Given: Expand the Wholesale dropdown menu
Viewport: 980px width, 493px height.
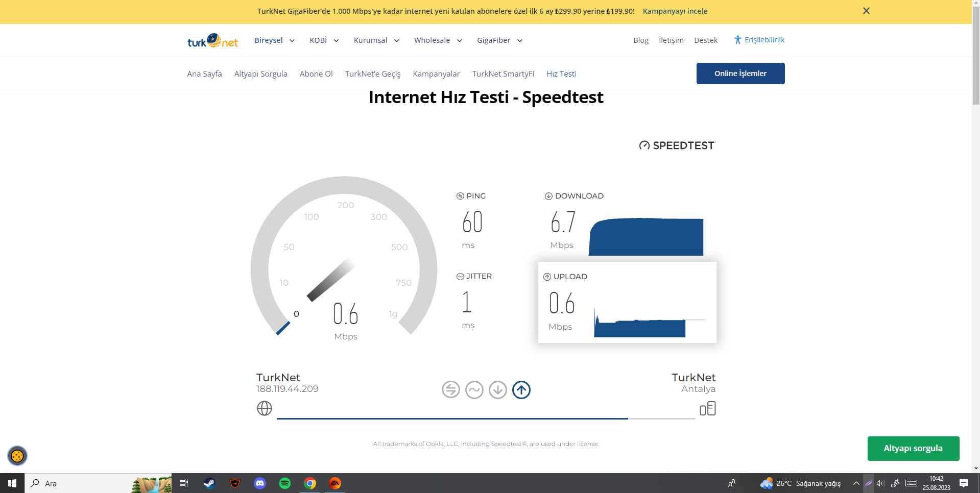Looking at the screenshot, I should [x=438, y=40].
